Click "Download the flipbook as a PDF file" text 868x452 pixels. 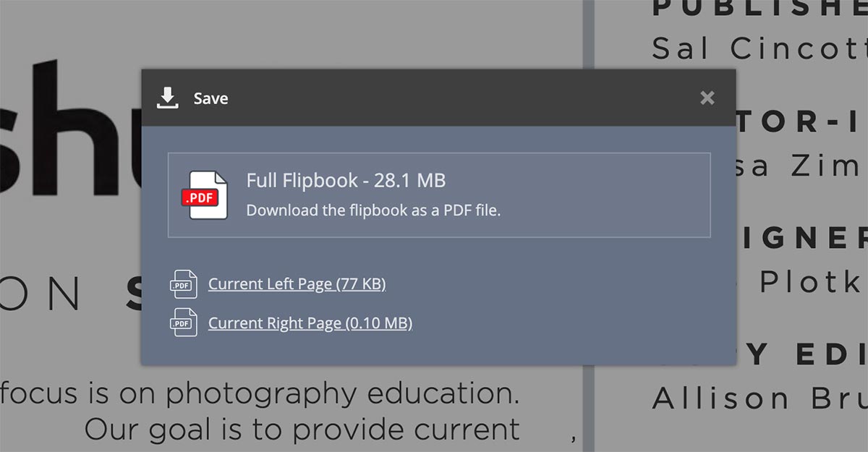pyautogui.click(x=373, y=210)
